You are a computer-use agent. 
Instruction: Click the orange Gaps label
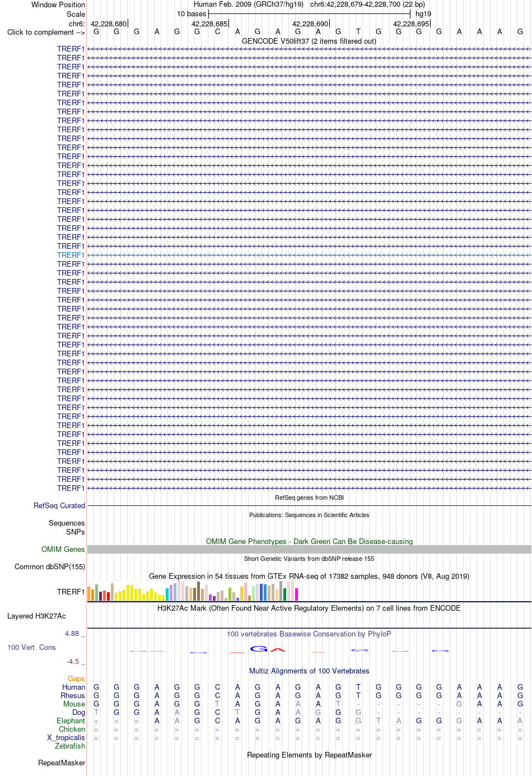76,679
